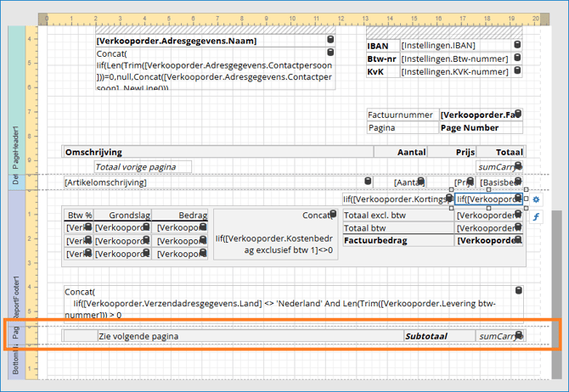Click database icon in Kostenbedrag Concat box
Screen dimensions: 569x392
[330, 215]
